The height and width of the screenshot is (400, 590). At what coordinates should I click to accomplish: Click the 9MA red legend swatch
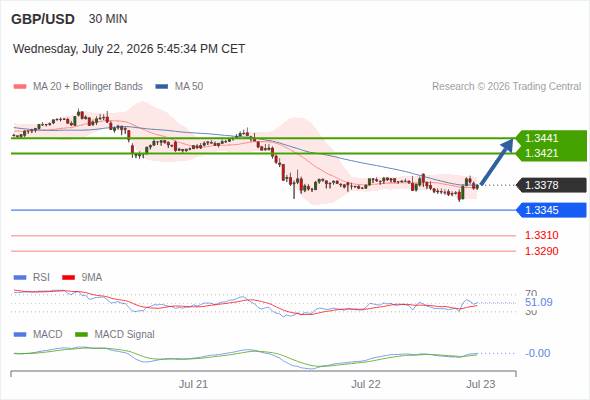click(68, 278)
